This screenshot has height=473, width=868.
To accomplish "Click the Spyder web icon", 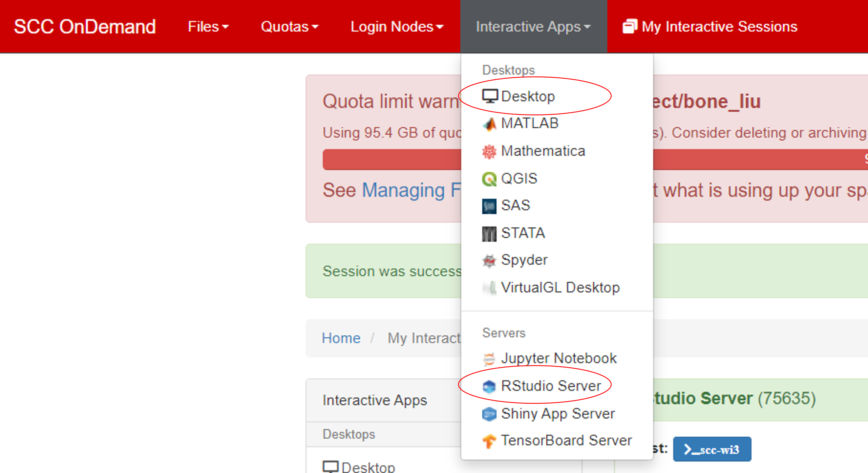I will pyautogui.click(x=489, y=261).
